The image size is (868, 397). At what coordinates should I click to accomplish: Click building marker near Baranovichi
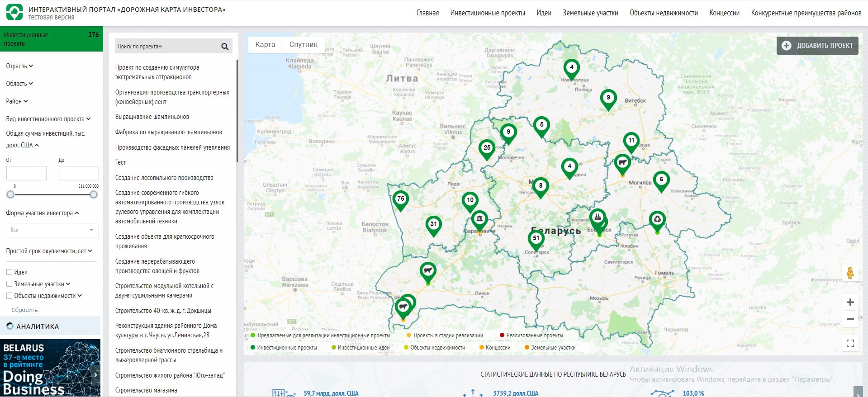[479, 221]
